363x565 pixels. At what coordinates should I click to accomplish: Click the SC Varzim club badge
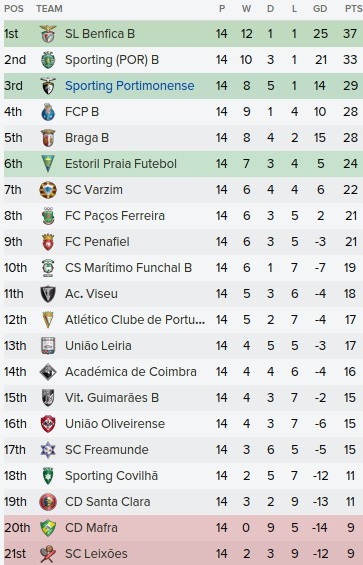point(48,190)
